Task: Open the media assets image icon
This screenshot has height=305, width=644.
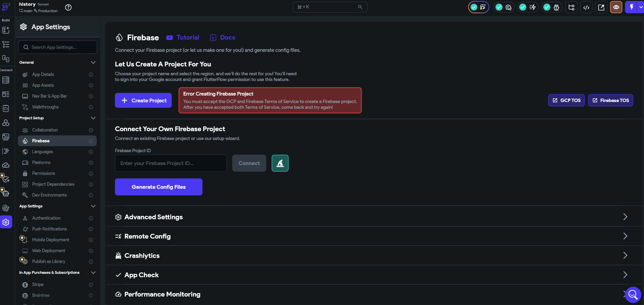Action: pos(6,137)
